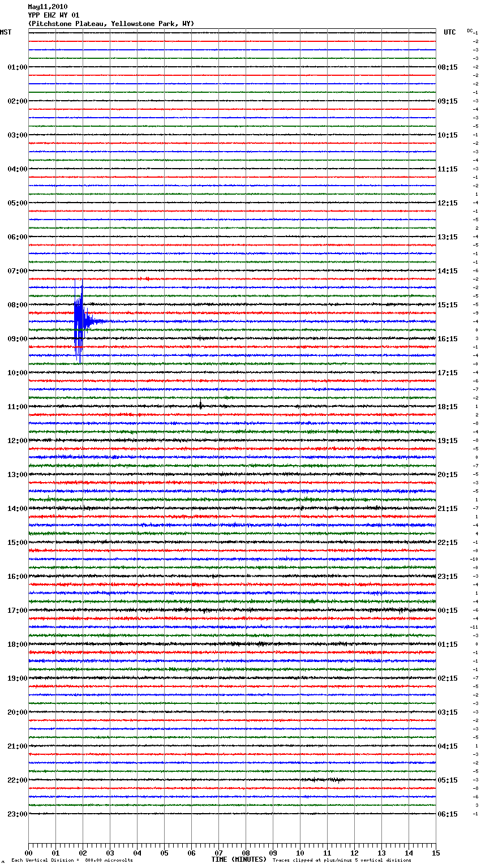Click the 23:15 UTC time label
Image resolution: width=481 pixels, height=868 pixels.
tap(448, 577)
